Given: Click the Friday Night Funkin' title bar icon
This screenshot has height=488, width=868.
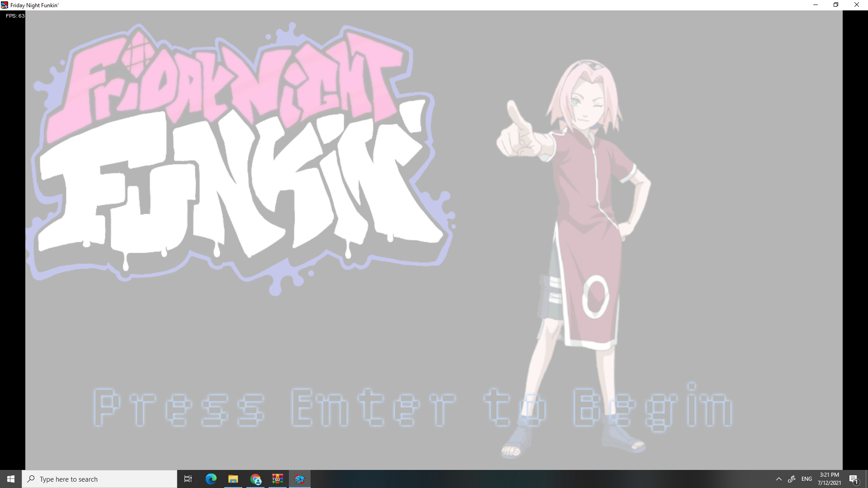Looking at the screenshot, I should [x=5, y=5].
